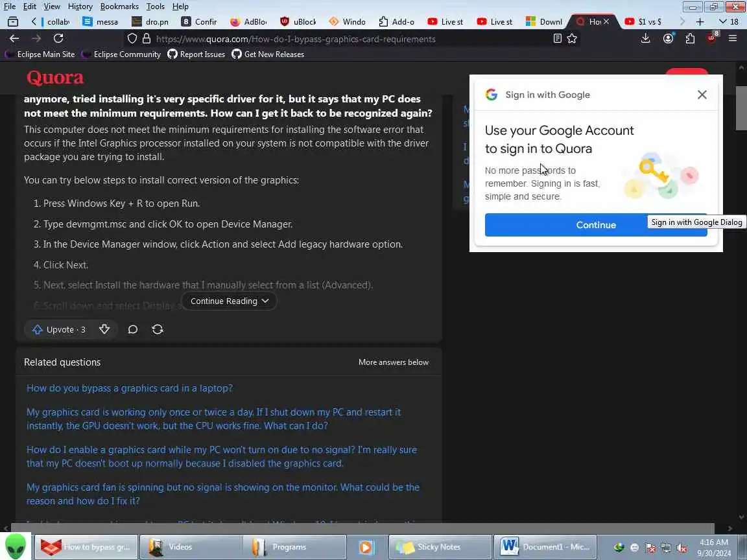
Task: Open a new tab with the plus icon
Action: [700, 21]
